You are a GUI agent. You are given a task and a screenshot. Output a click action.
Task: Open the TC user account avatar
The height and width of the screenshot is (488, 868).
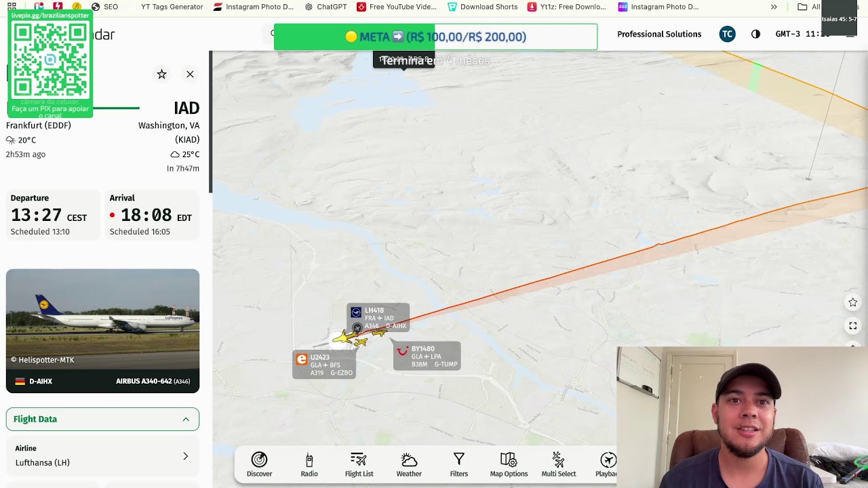[727, 34]
